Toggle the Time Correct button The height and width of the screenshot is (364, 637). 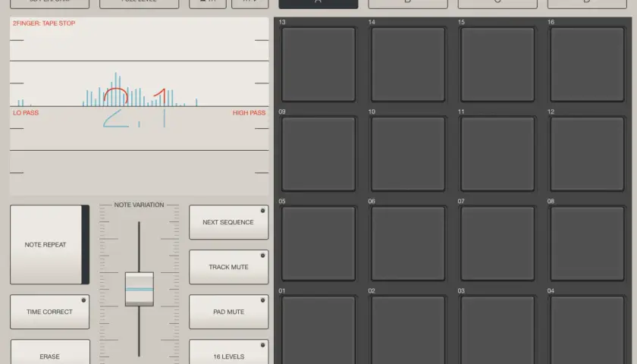point(49,312)
